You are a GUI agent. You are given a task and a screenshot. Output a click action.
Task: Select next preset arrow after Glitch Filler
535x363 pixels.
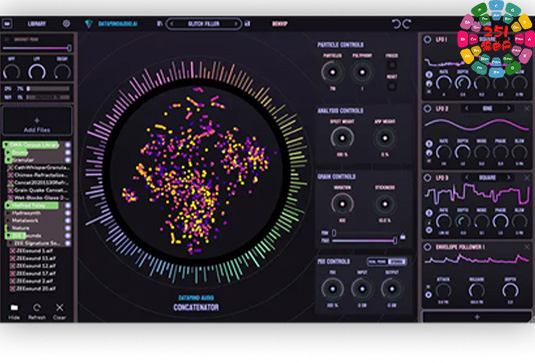tap(235, 24)
